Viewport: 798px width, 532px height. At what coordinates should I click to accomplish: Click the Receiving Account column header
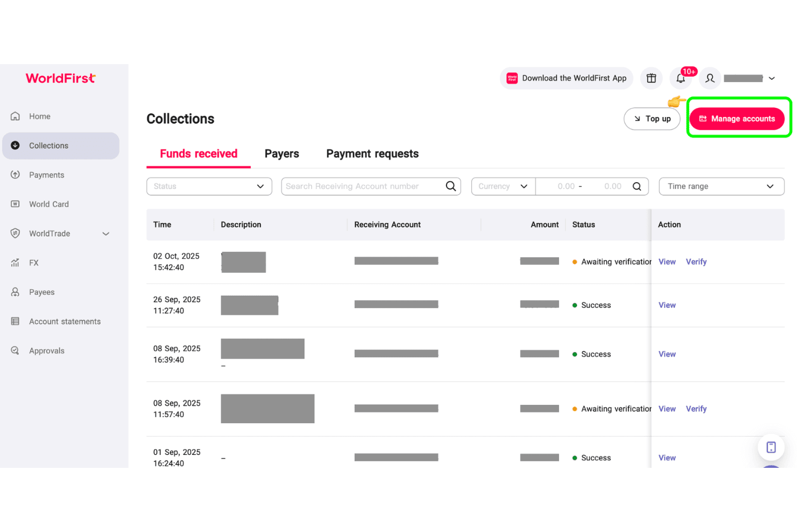click(x=387, y=225)
